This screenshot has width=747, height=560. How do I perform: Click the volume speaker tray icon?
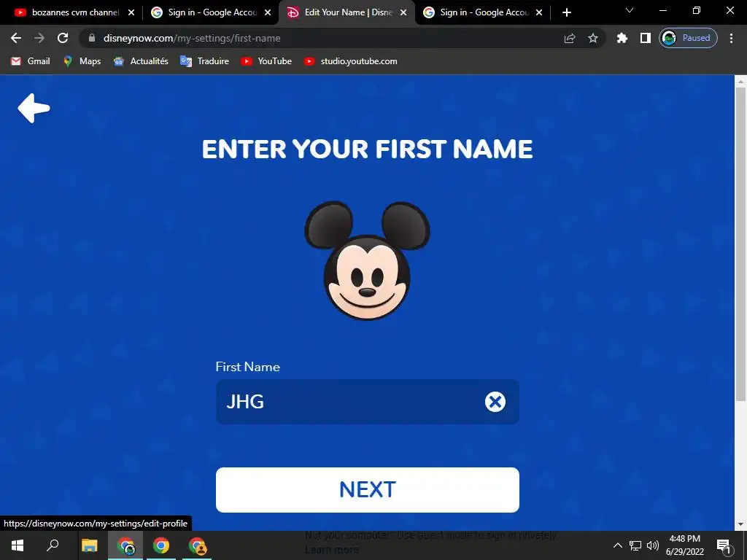653,545
